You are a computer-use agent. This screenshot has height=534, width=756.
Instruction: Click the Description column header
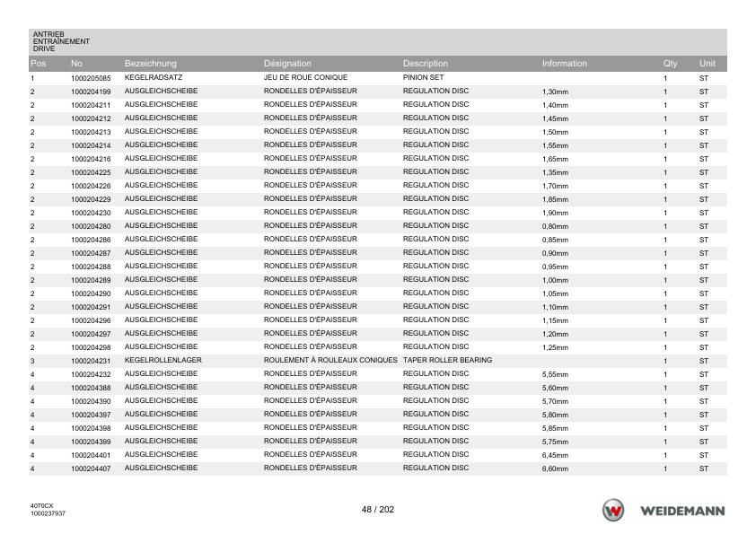click(x=426, y=63)
